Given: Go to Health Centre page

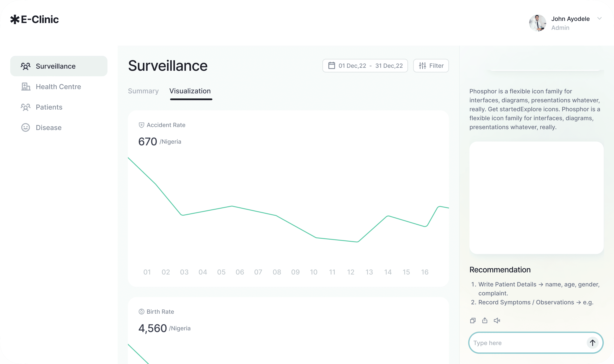Looking at the screenshot, I should [x=58, y=87].
